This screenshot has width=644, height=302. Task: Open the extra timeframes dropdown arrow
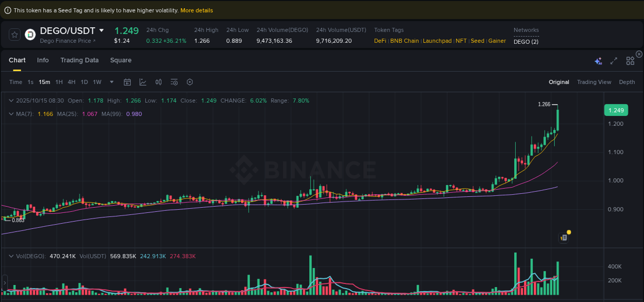point(111,82)
